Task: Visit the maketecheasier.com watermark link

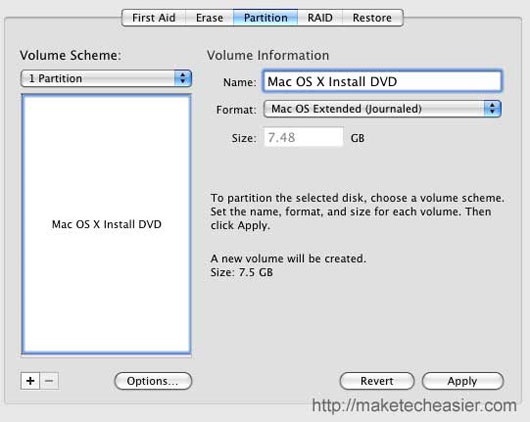Action: point(414,405)
